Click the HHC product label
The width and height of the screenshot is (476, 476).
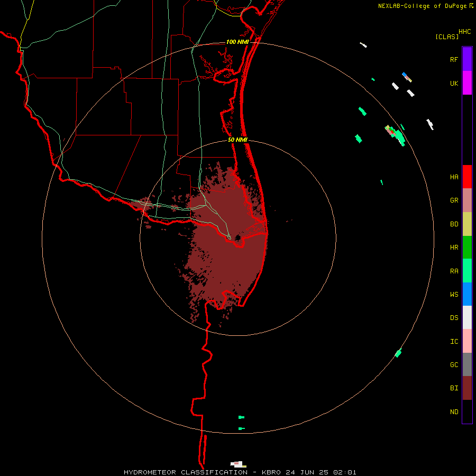[464, 32]
